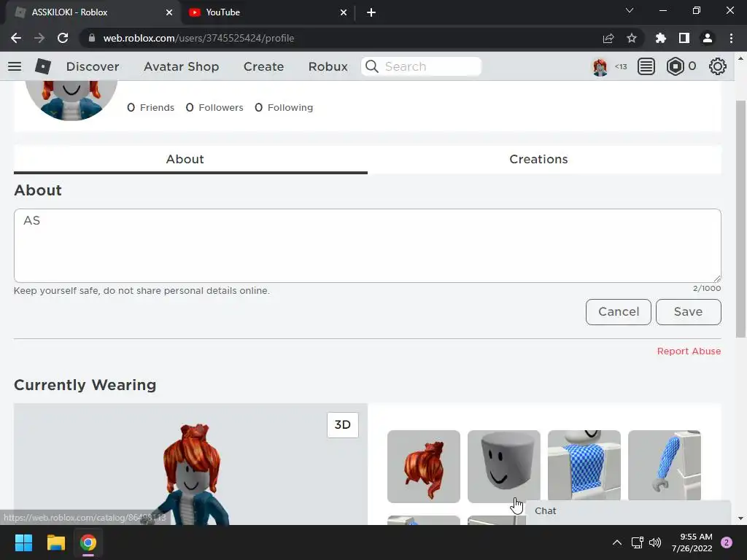Open the Chrome profile account icon
The image size is (747, 560).
tap(708, 38)
